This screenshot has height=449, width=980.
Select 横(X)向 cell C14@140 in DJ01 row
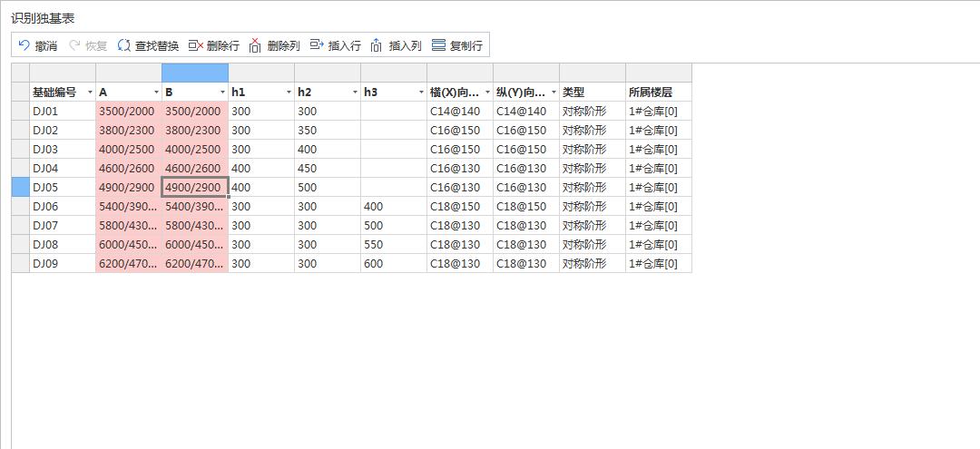click(x=460, y=112)
